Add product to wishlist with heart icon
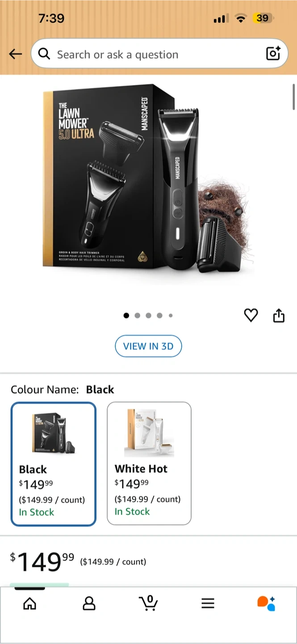 (251, 316)
